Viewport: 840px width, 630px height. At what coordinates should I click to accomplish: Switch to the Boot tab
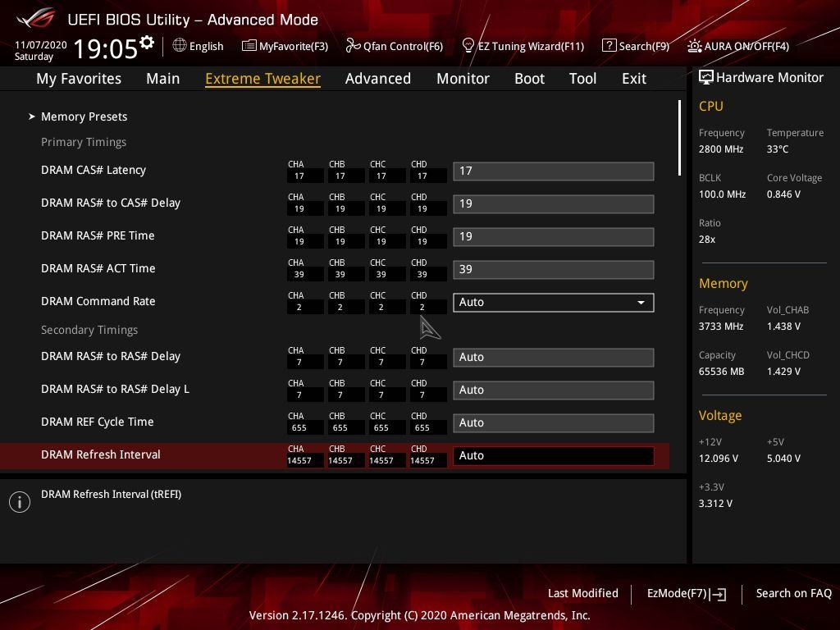coord(529,79)
